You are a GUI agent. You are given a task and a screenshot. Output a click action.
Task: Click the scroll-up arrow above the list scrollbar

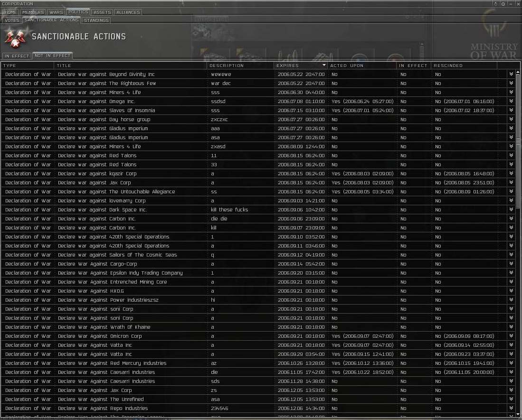click(x=518, y=72)
